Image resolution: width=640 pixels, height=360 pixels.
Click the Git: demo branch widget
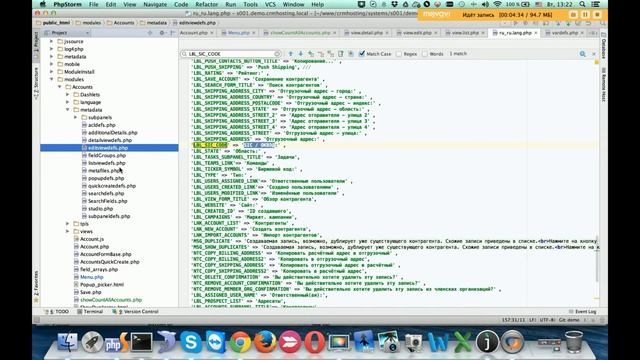point(569,320)
